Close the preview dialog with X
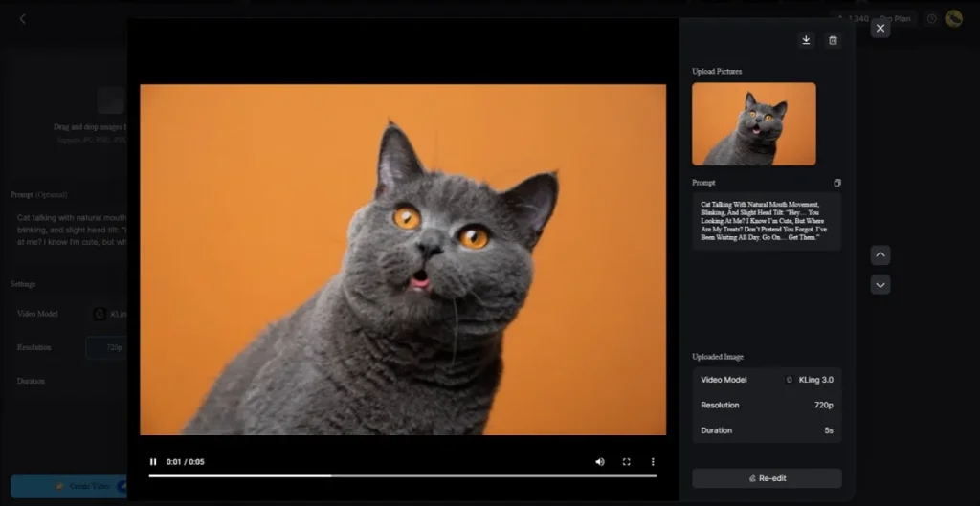The image size is (980, 506). click(x=880, y=28)
